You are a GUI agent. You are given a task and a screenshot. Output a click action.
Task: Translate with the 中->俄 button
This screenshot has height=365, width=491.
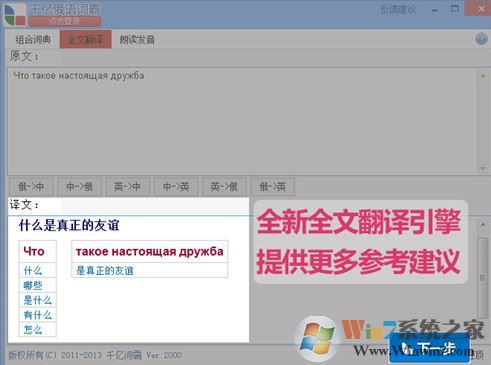point(79,186)
